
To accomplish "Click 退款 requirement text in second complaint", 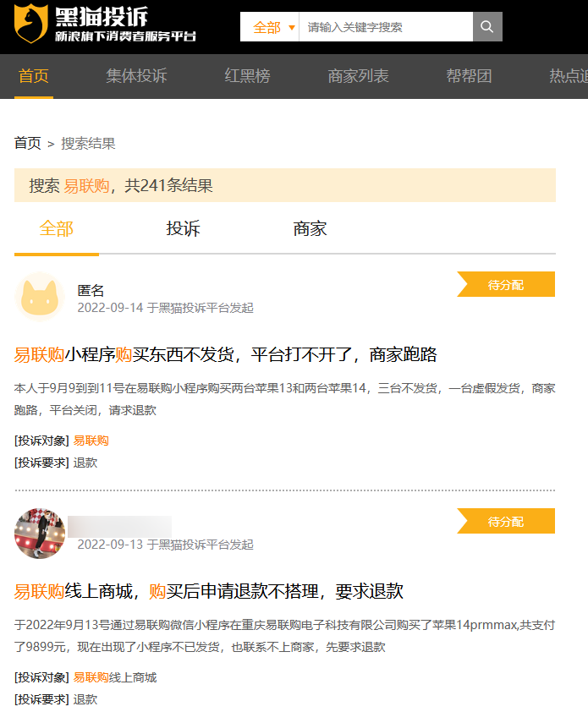I will 85,699.
